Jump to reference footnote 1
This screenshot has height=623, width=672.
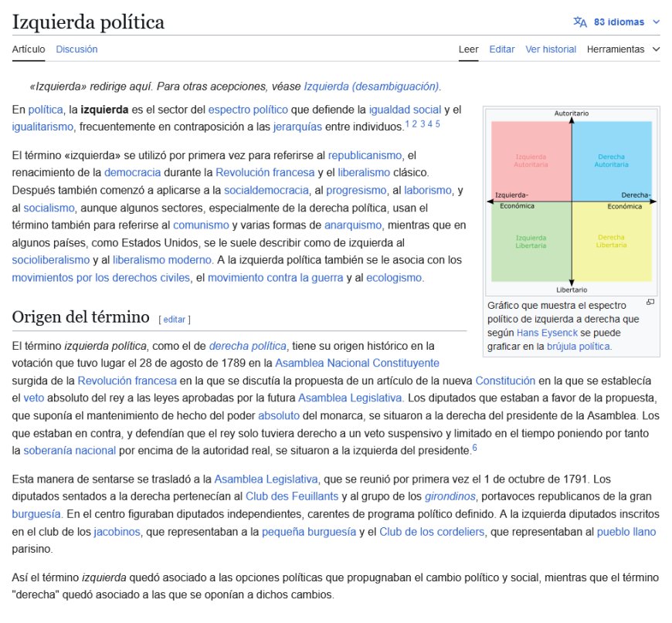(x=407, y=124)
